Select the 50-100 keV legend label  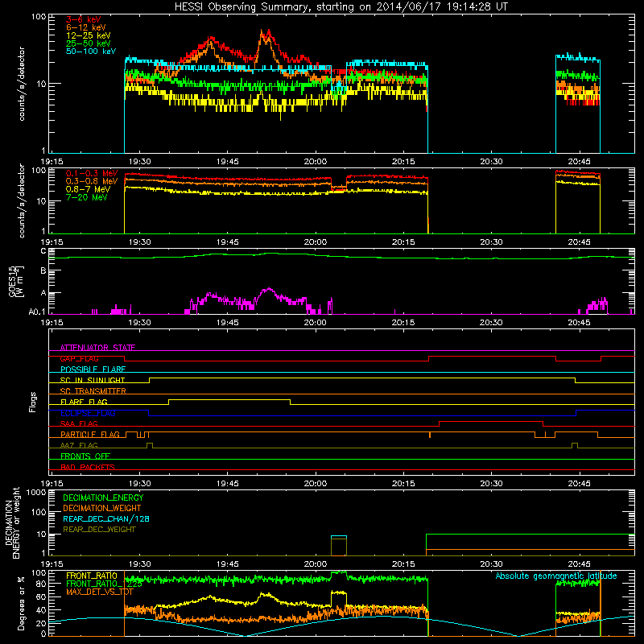pyautogui.click(x=91, y=52)
